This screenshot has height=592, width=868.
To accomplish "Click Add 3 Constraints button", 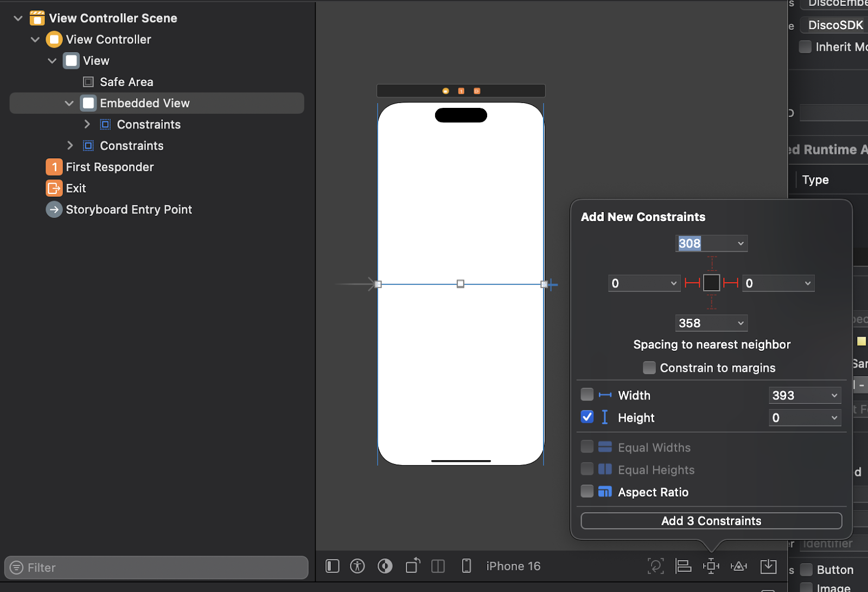I will pos(711,521).
